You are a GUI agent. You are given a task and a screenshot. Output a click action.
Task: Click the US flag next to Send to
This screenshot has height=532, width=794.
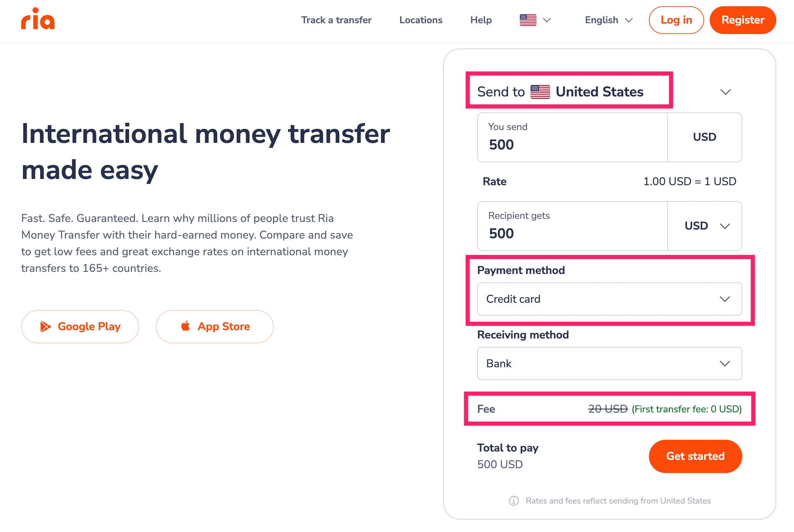point(540,92)
